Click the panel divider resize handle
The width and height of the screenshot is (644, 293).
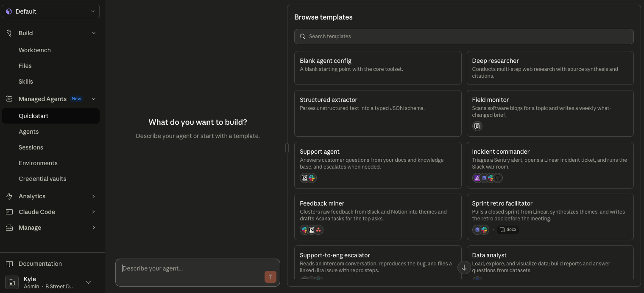(x=287, y=148)
